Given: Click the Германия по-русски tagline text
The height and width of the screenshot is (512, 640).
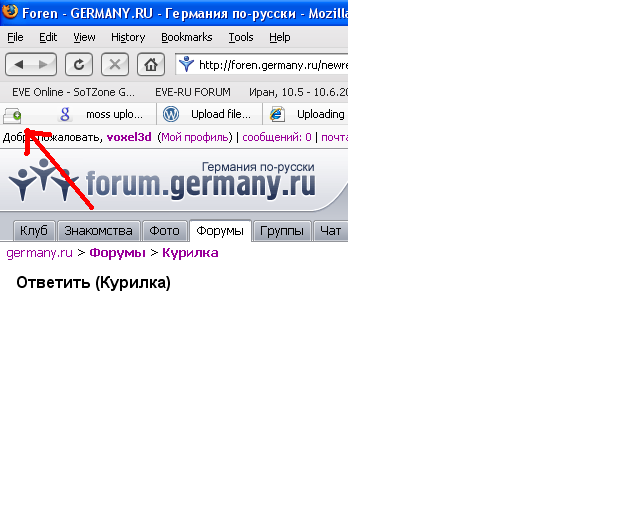Looking at the screenshot, I should tap(258, 167).
